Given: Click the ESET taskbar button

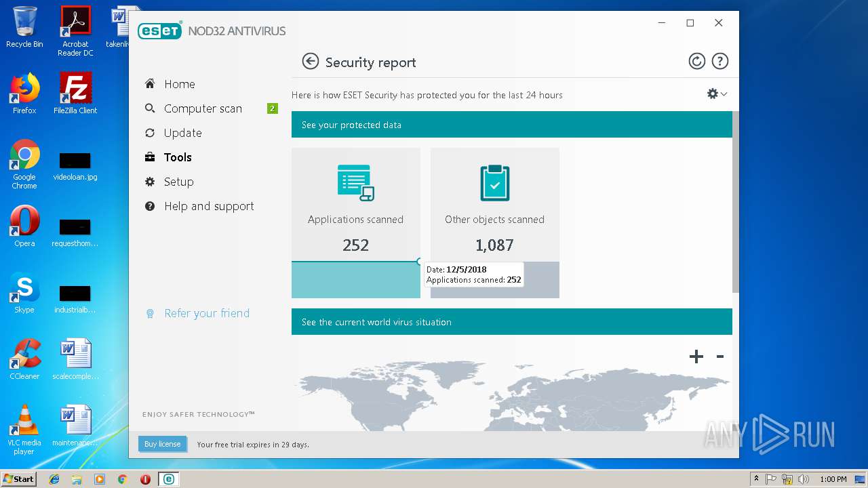Looking at the screenshot, I should [168, 479].
